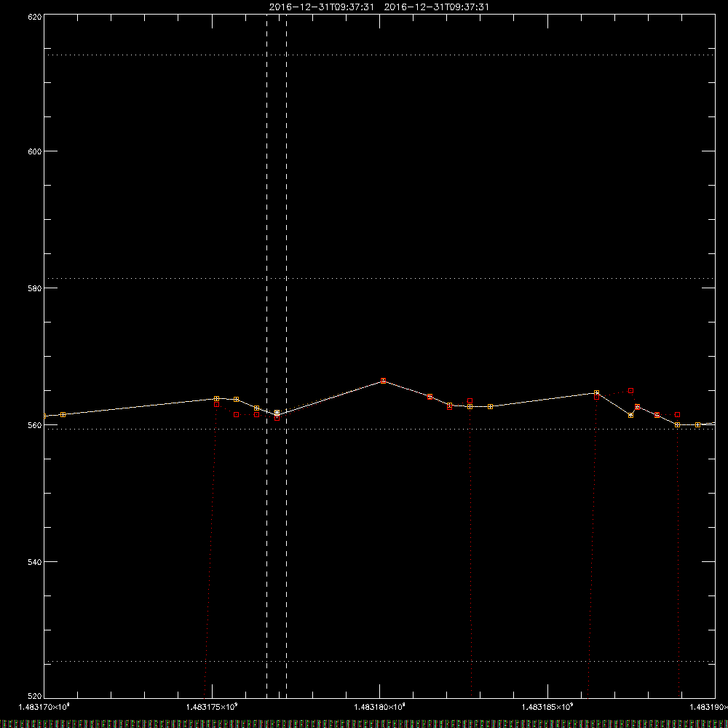Click the 1.483185×10⁹ x-axis label
Image resolution: width=728 pixels, height=728 pixels.
547,707
